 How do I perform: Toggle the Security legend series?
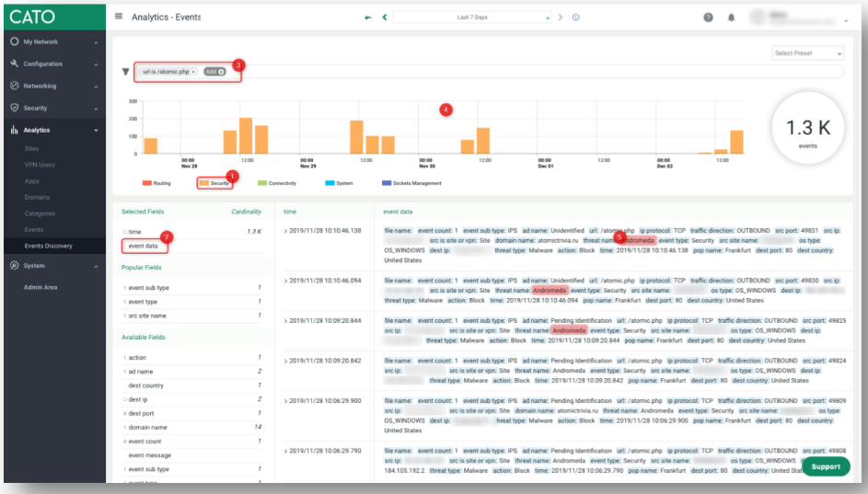click(214, 183)
